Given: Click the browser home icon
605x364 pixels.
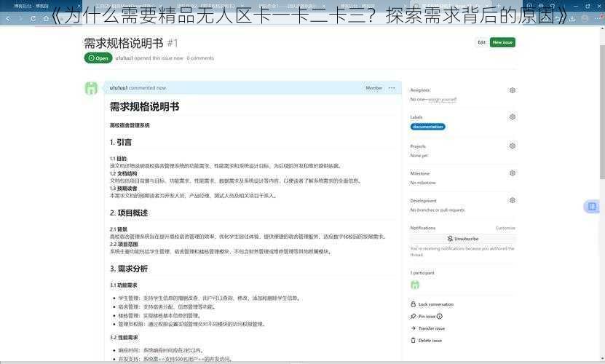Looking at the screenshot, I should click(46, 18).
